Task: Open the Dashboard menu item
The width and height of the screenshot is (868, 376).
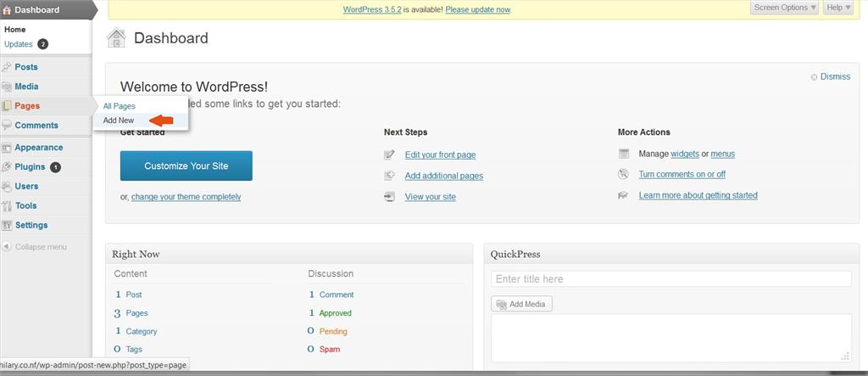Action: tap(37, 10)
